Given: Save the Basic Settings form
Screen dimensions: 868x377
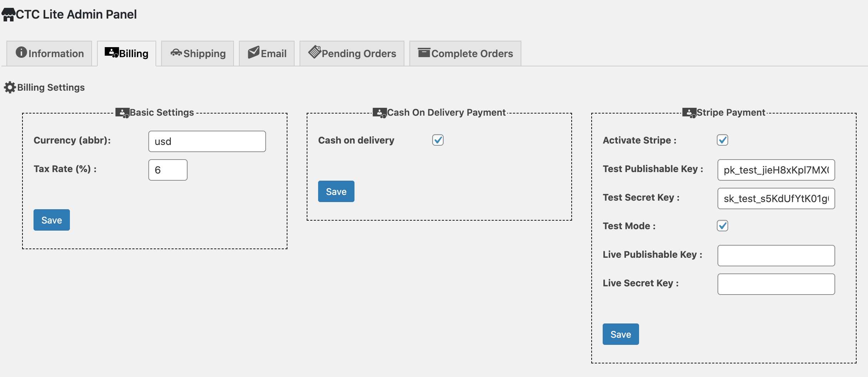Looking at the screenshot, I should pyautogui.click(x=52, y=220).
